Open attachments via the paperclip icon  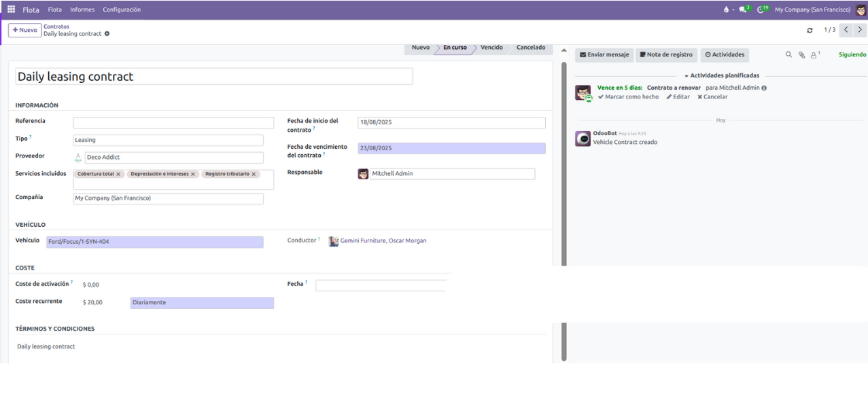pos(801,55)
